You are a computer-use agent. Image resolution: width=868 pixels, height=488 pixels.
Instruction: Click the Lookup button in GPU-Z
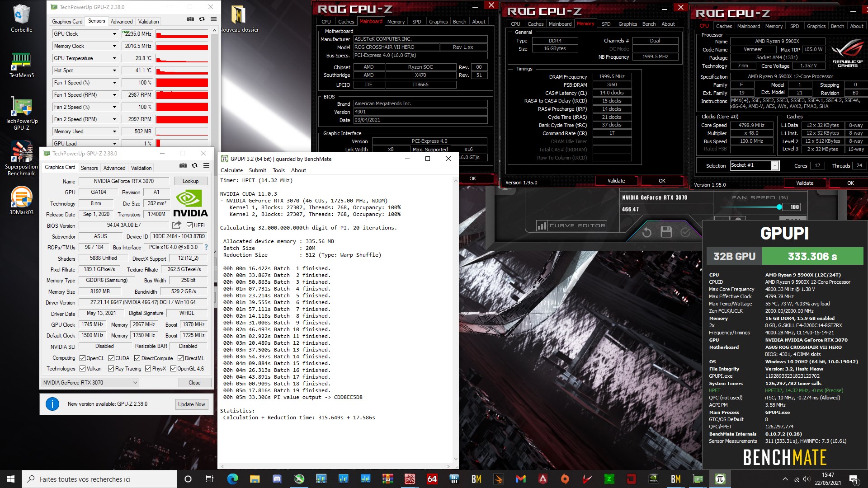pyautogui.click(x=190, y=181)
